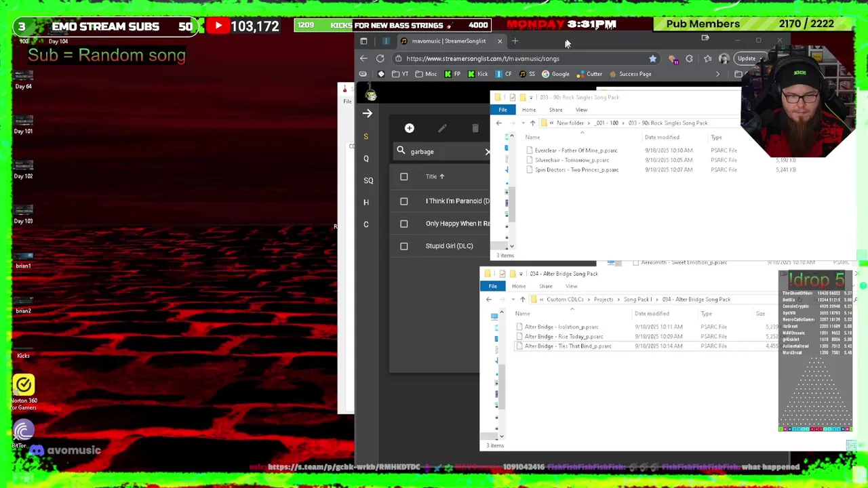Go up one folder in 034 Explorer window

click(522, 300)
